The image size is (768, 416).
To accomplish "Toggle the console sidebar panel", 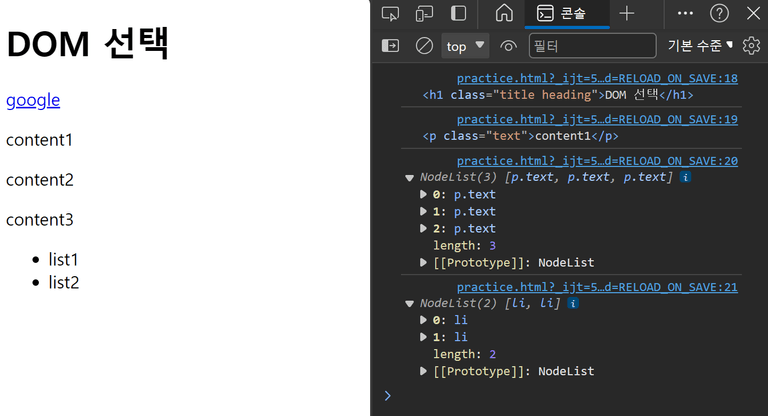I will pyautogui.click(x=390, y=46).
